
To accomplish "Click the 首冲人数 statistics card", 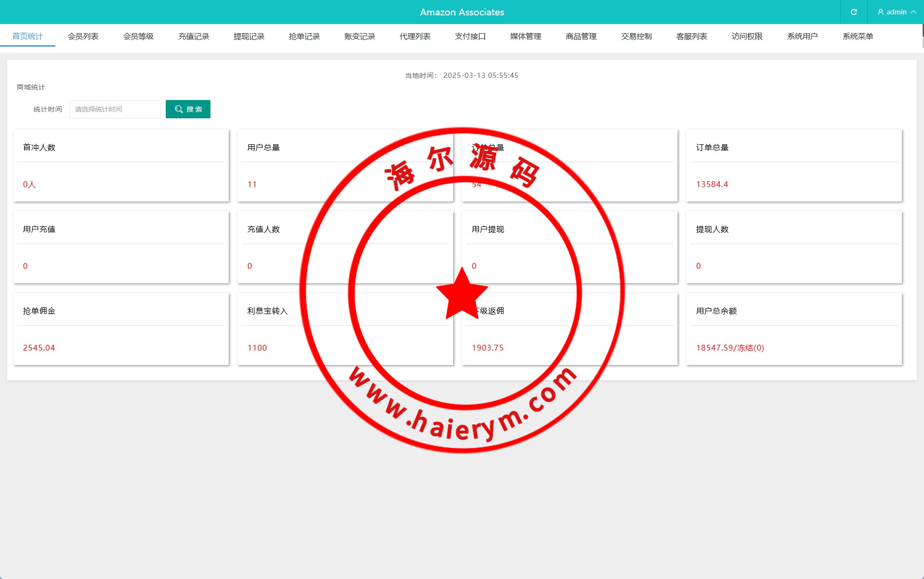I will (x=121, y=165).
